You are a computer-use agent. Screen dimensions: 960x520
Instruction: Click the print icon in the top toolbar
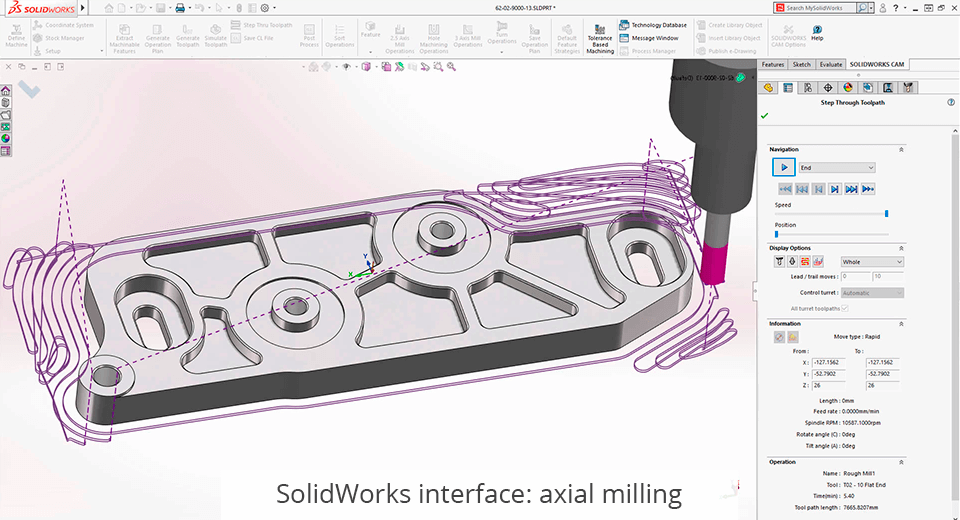pos(180,7)
